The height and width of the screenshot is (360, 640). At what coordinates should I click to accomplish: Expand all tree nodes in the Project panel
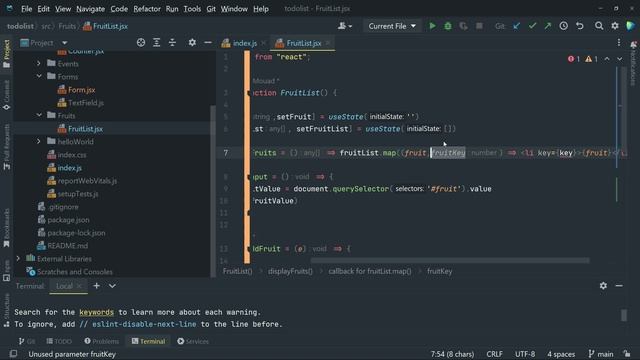[157, 42]
